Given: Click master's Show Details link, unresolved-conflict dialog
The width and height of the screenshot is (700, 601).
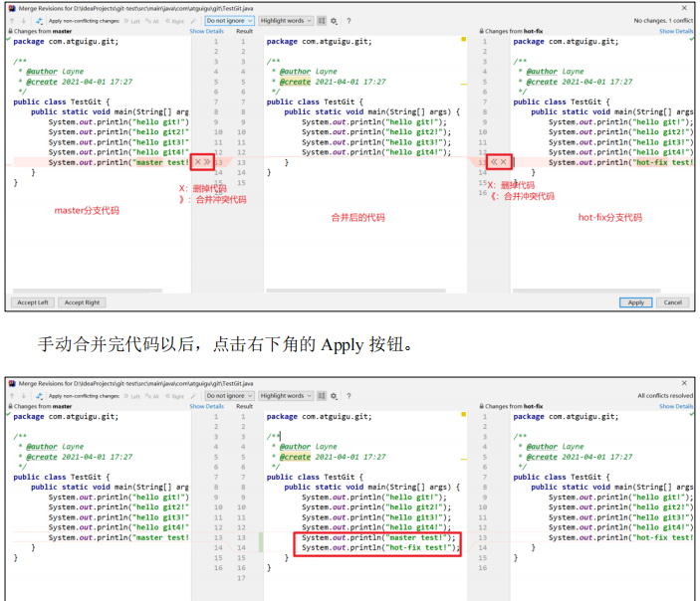Looking at the screenshot, I should (207, 31).
